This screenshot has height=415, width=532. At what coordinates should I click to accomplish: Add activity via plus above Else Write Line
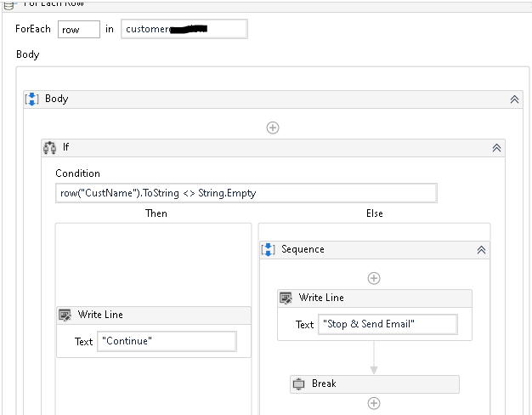click(x=373, y=278)
